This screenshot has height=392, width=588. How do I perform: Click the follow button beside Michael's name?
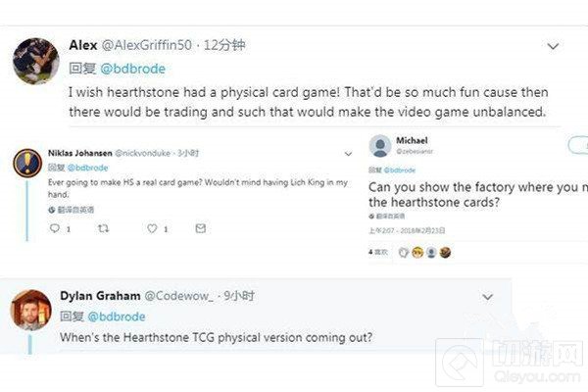(x=578, y=145)
